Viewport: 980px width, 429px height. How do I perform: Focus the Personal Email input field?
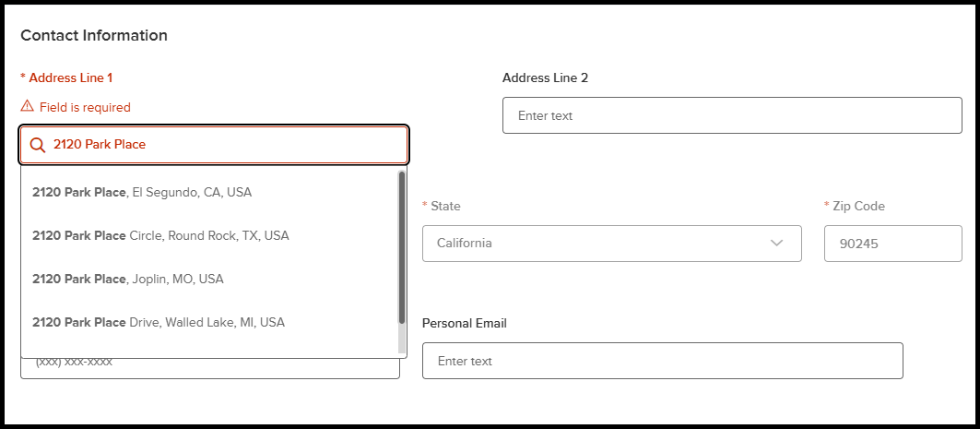click(663, 361)
